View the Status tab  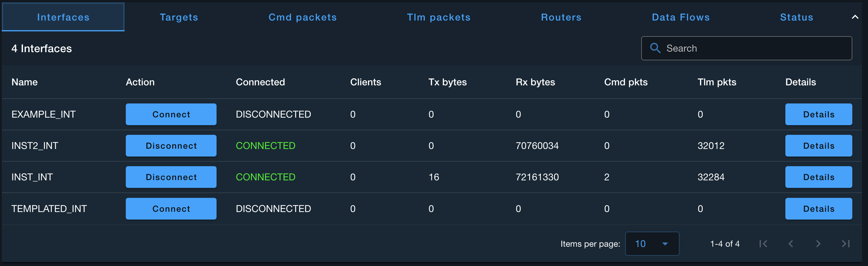point(797,17)
